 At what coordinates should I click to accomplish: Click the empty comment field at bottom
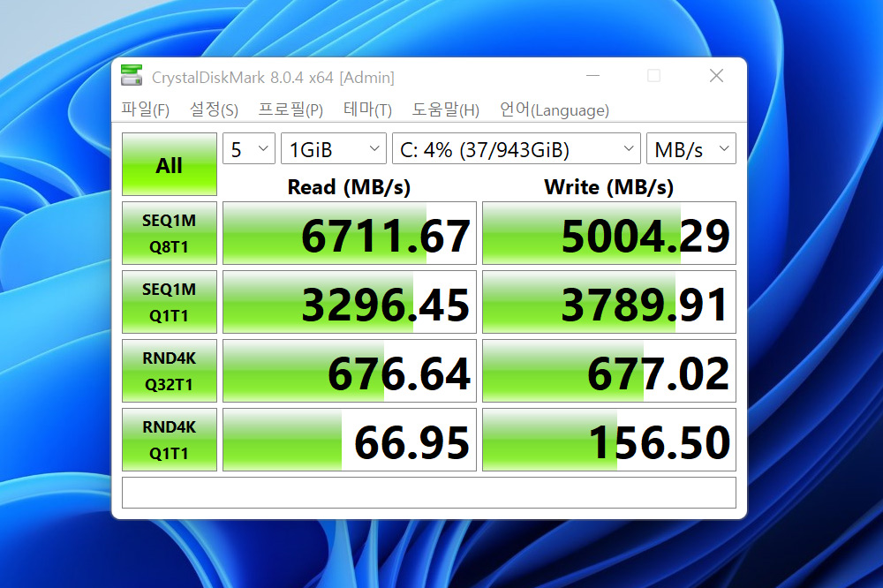click(429, 493)
